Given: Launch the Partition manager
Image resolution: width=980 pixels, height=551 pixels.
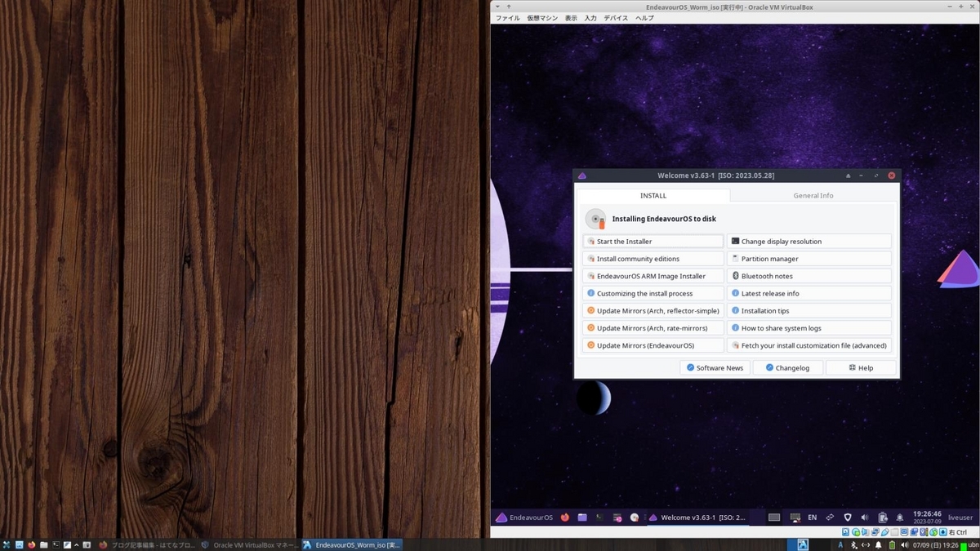Looking at the screenshot, I should pos(809,259).
